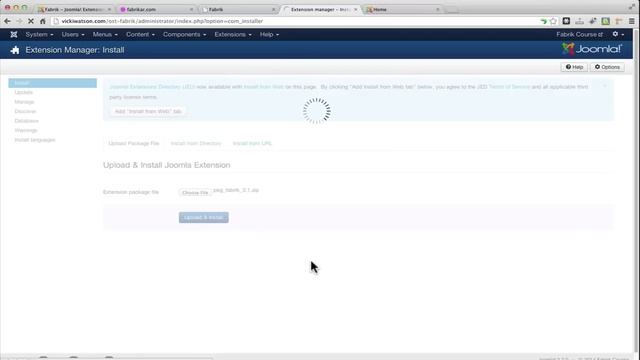Open the Menus dropdown
Viewport: 640px width, 360px height.
tap(105, 35)
